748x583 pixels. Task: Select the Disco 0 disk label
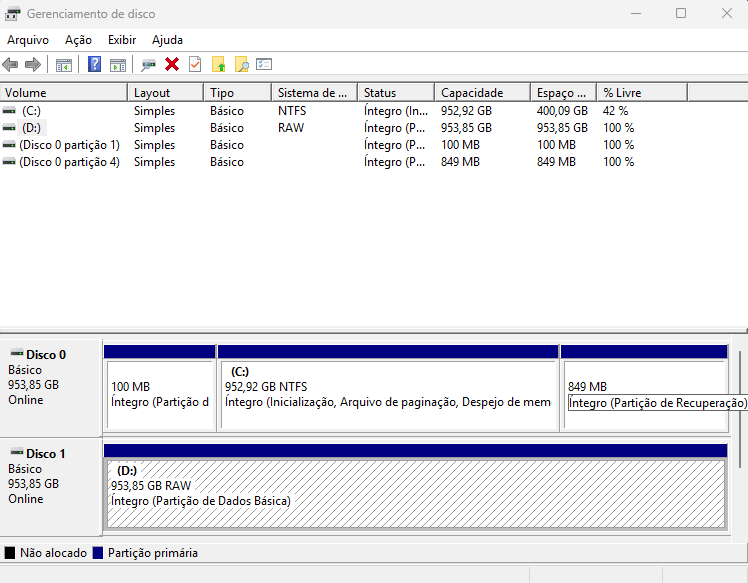(x=46, y=354)
